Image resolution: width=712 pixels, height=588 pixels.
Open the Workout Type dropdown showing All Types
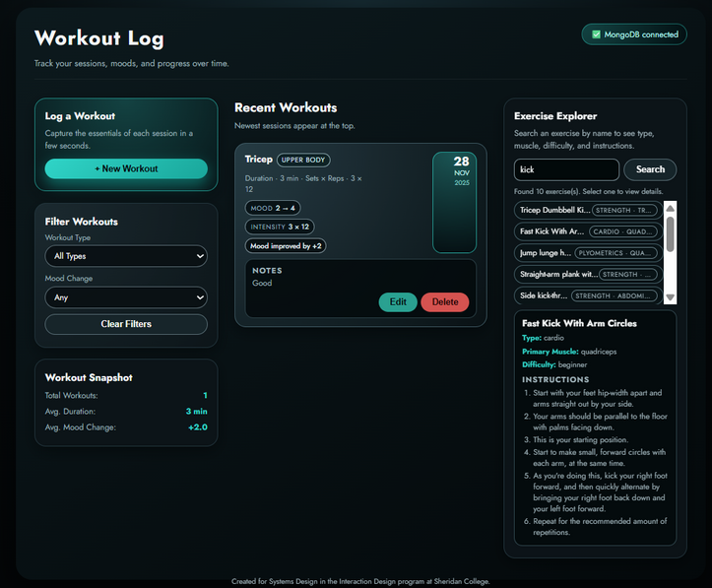click(126, 256)
